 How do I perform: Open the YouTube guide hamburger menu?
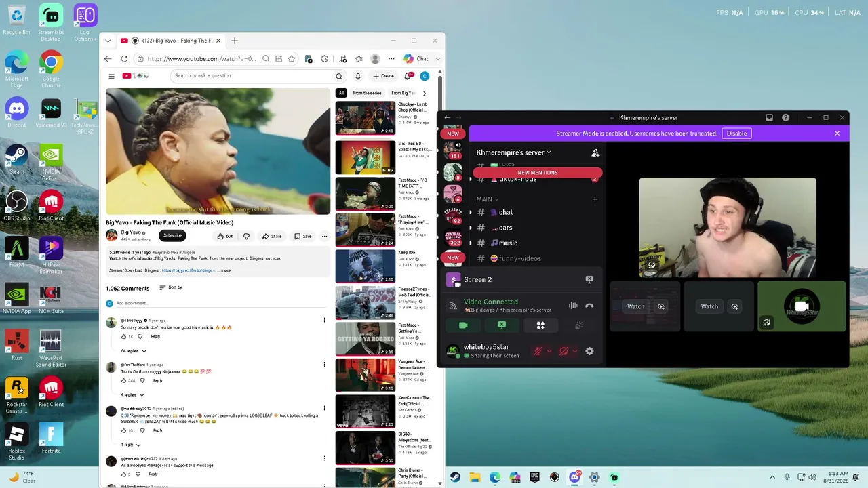point(111,76)
